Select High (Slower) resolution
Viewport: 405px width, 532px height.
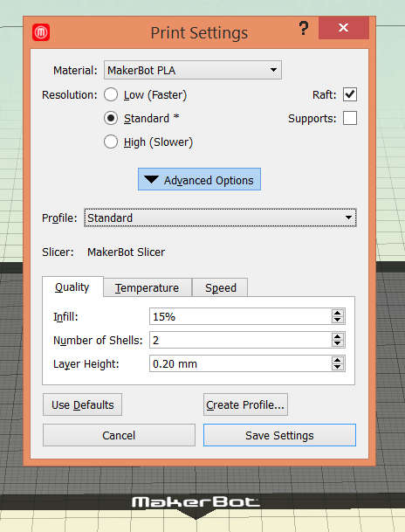click(x=111, y=142)
